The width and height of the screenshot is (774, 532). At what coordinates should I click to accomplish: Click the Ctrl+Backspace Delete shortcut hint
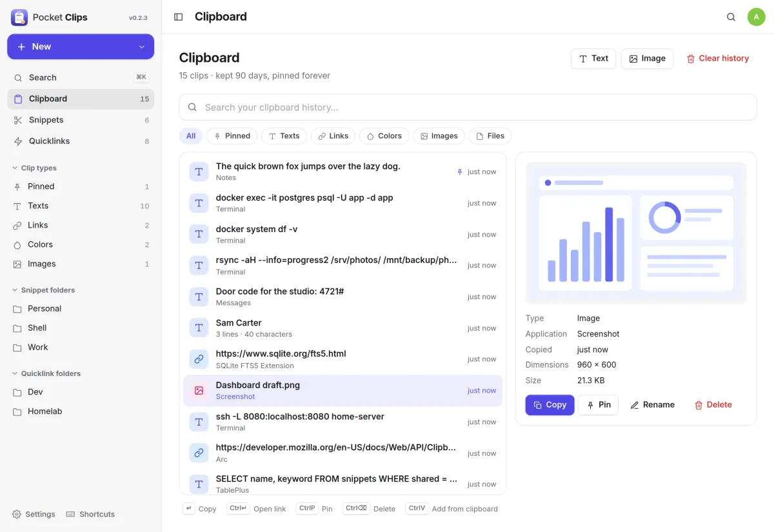(369, 509)
